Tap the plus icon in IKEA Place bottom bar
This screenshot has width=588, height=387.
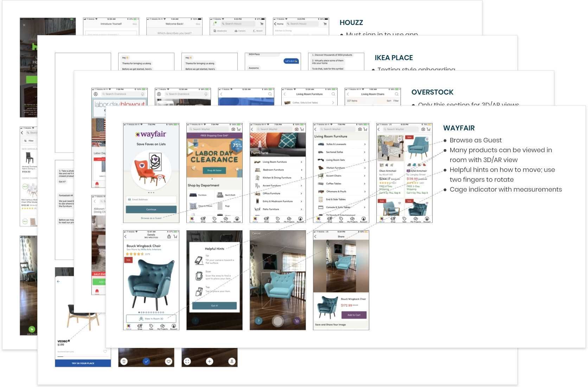coord(210,361)
